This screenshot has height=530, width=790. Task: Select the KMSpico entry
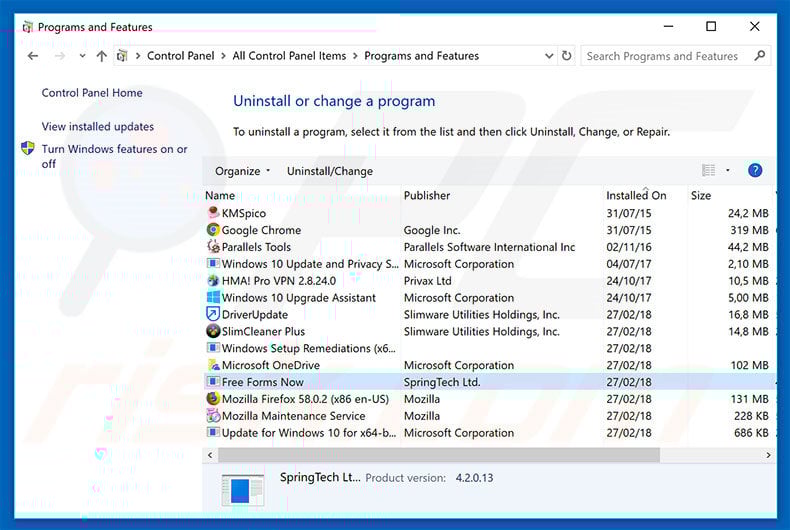tap(489, 213)
